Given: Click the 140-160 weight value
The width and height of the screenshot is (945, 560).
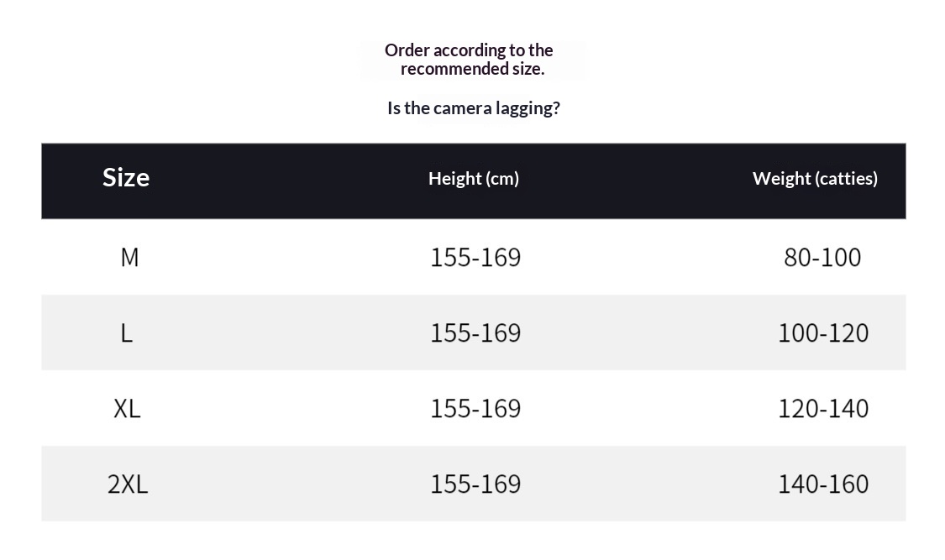Looking at the screenshot, I should click(823, 484).
